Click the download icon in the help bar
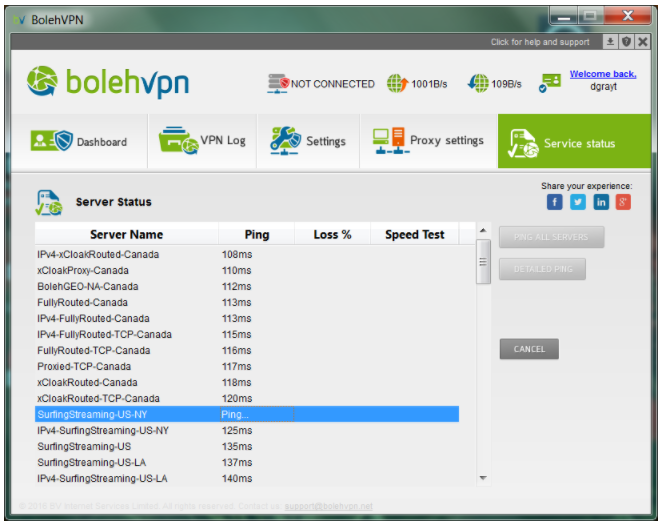The height and width of the screenshot is (524, 662). point(610,42)
